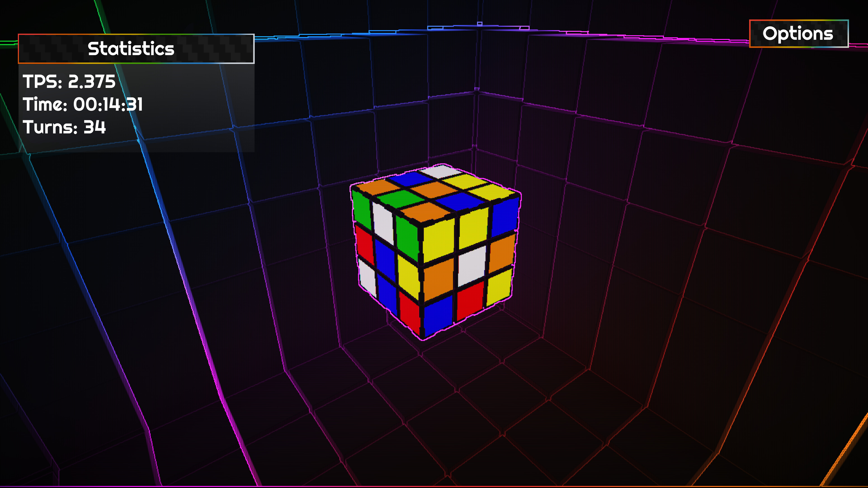Select the "Turns: 34" counter text
This screenshot has height=488, width=868.
coord(64,127)
